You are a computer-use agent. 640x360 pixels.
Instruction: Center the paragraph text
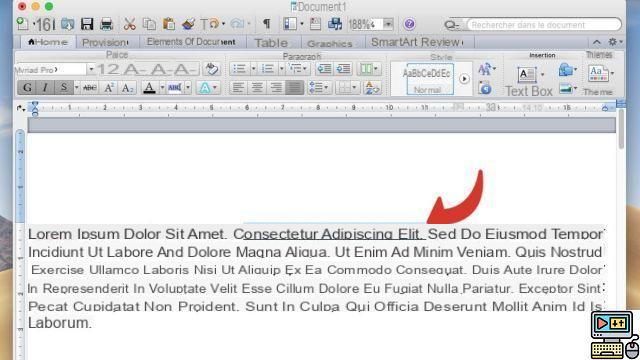pyautogui.click(x=257, y=87)
